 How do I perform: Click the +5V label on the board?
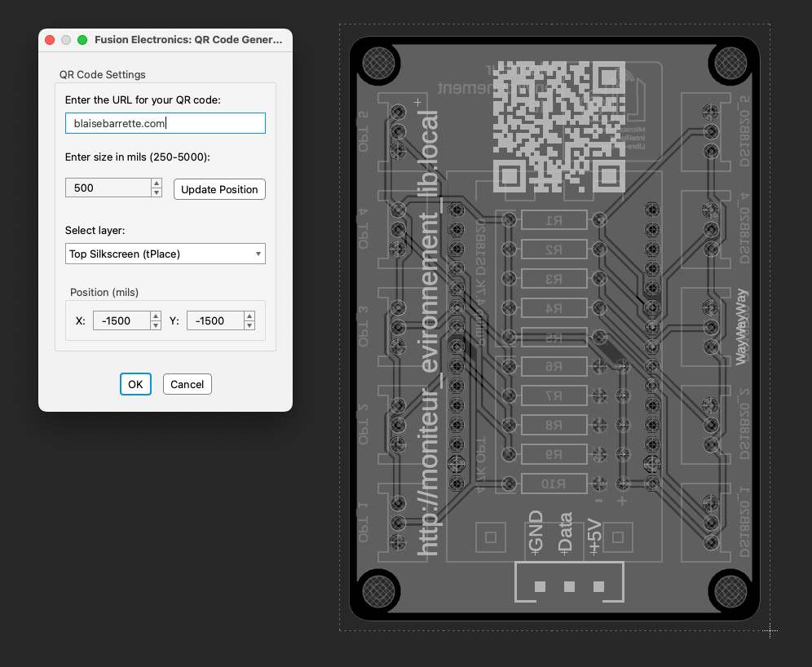(594, 537)
